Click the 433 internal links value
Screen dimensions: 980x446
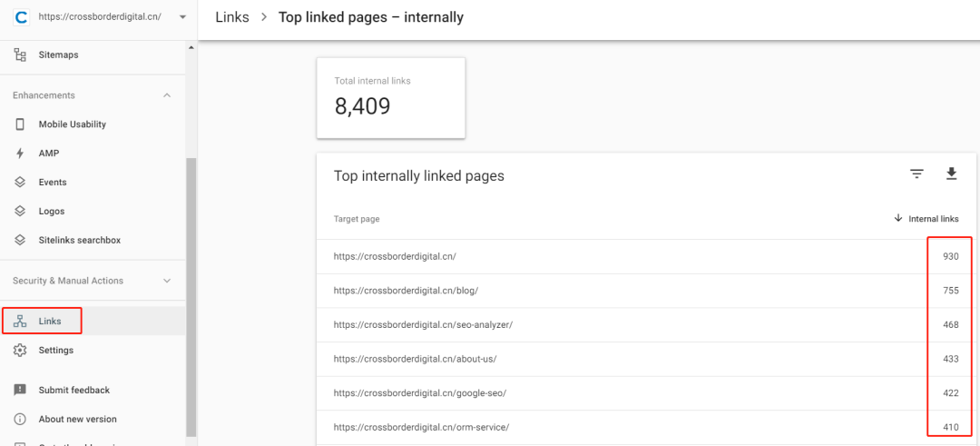pos(951,360)
